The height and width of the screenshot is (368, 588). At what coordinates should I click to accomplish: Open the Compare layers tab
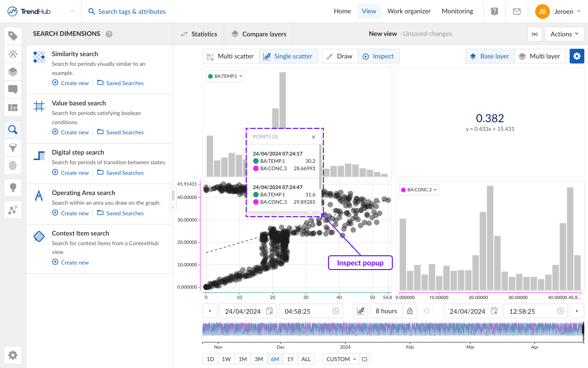click(x=258, y=34)
